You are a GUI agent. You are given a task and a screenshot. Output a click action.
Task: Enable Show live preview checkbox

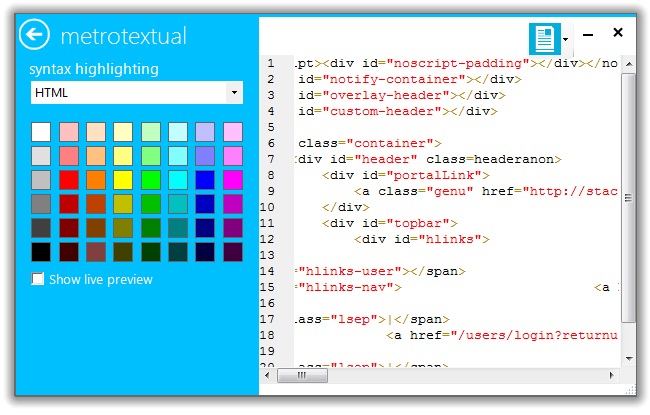click(39, 279)
